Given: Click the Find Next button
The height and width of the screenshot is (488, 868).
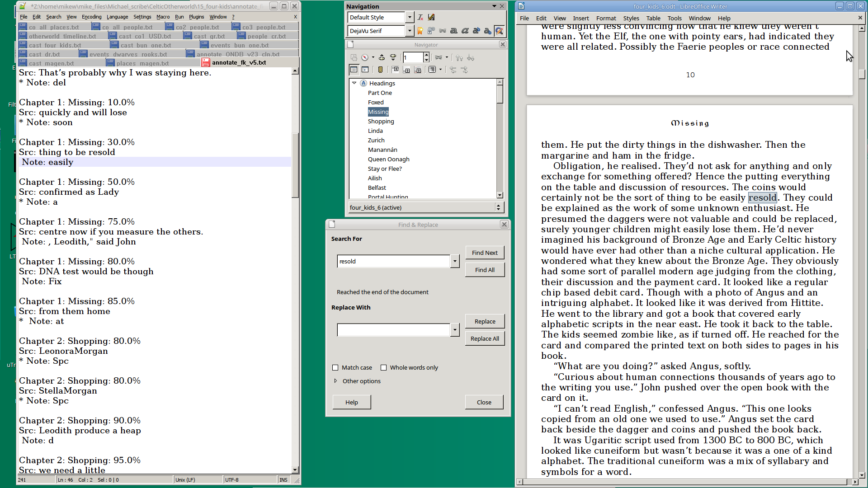Looking at the screenshot, I should coord(485,253).
